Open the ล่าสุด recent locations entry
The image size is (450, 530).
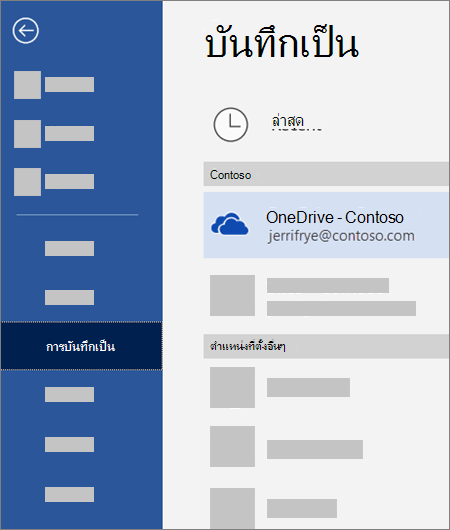click(x=288, y=121)
